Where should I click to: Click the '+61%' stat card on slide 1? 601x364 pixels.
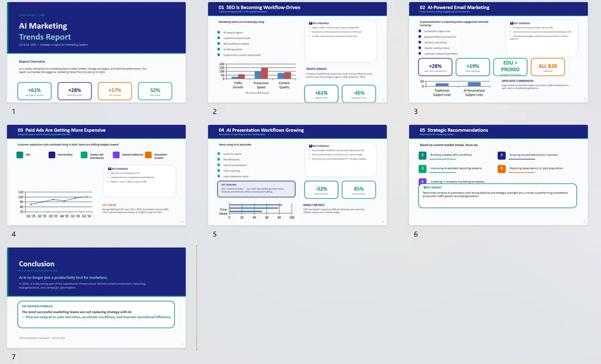[35, 91]
